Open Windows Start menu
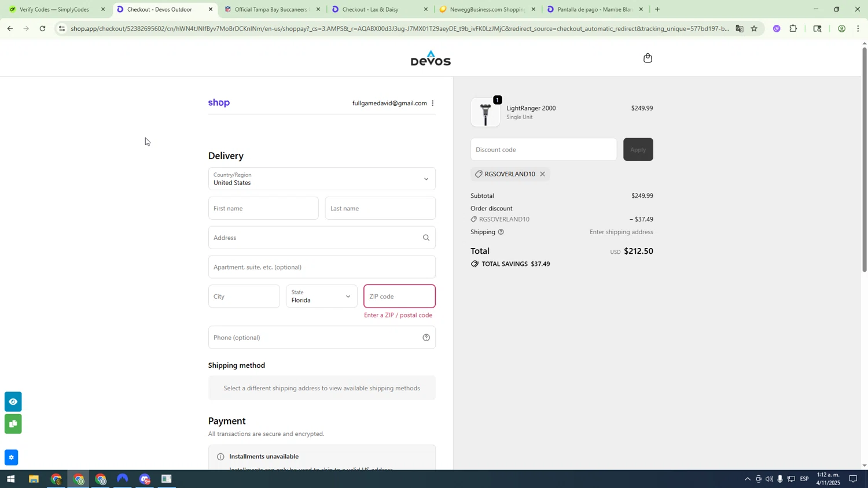The width and height of the screenshot is (868, 488). click(10, 479)
